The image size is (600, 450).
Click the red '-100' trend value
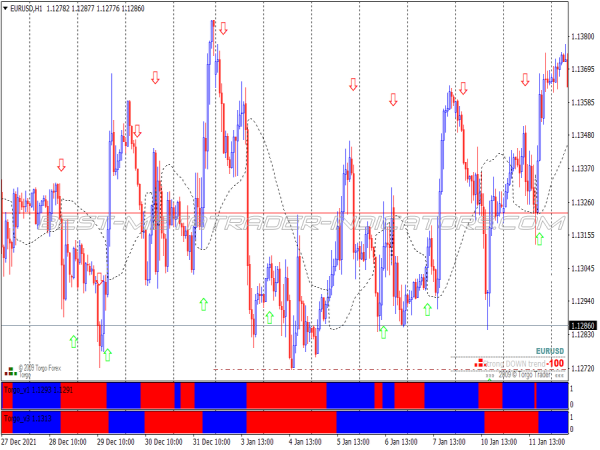pos(555,363)
